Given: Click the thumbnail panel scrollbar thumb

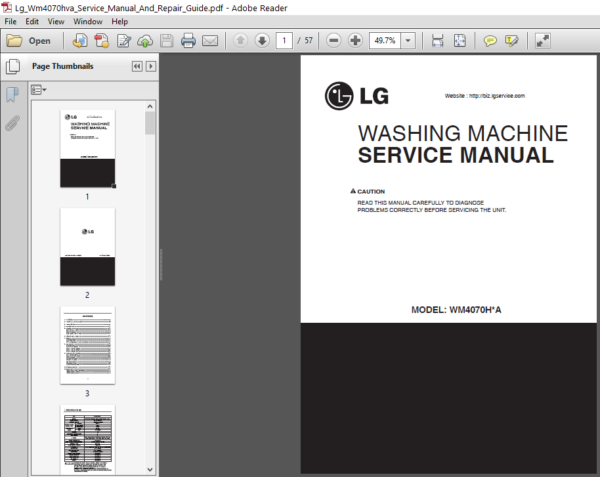Looking at the screenshot, I should click(150, 123).
